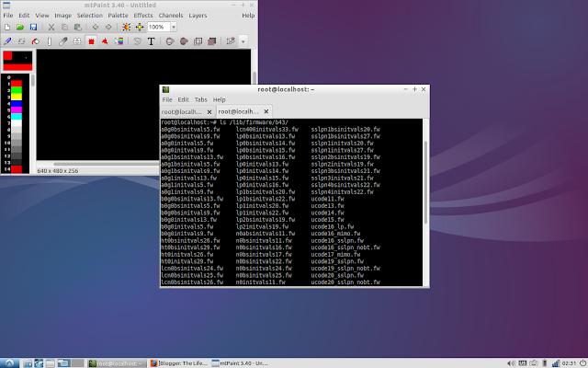Select the Smudge tool
Screen dimensions: 588x368
[x=63, y=41]
